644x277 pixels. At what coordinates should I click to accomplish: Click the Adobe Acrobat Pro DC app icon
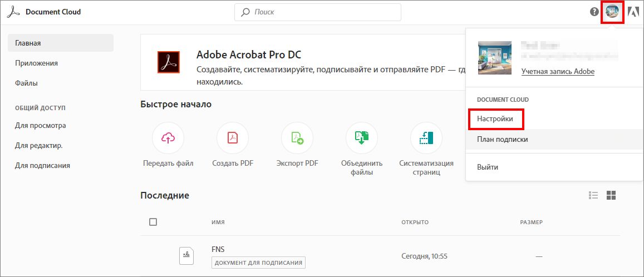pos(169,62)
